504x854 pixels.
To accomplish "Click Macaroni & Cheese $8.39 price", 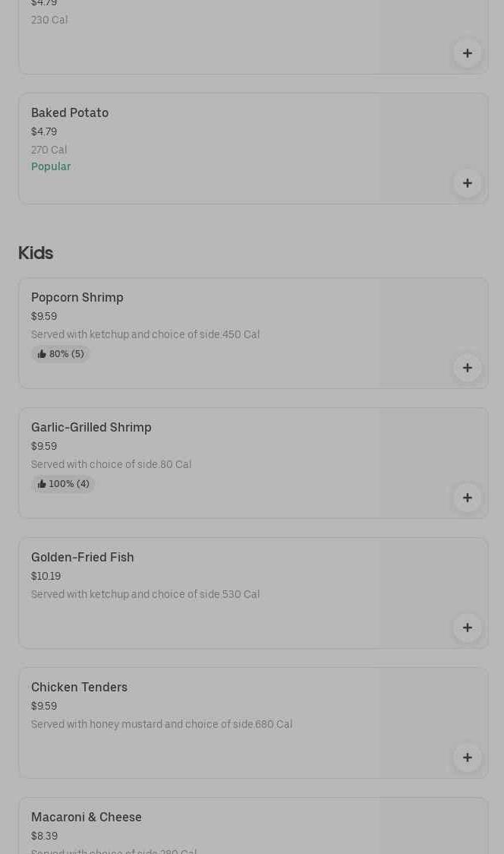I will (45, 837).
